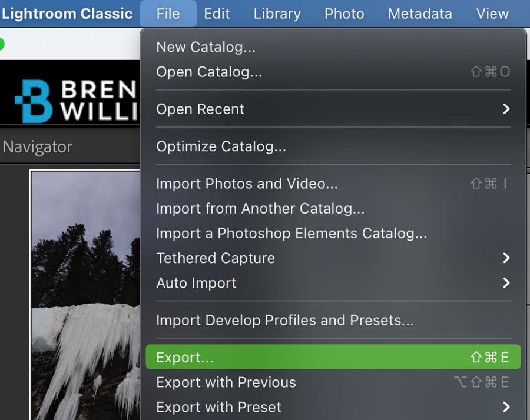This screenshot has width=530, height=420.
Task: Expand the Tethered Capture submenu
Action: [x=333, y=258]
